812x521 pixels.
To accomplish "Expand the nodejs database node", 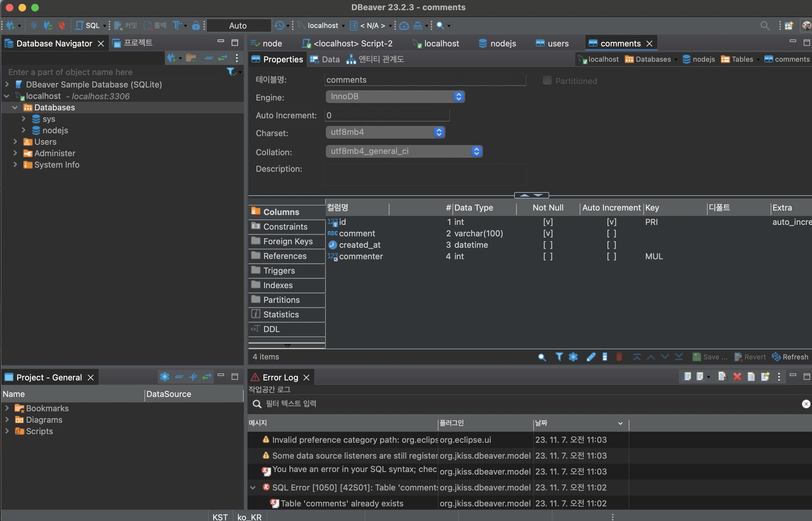I will [x=23, y=130].
